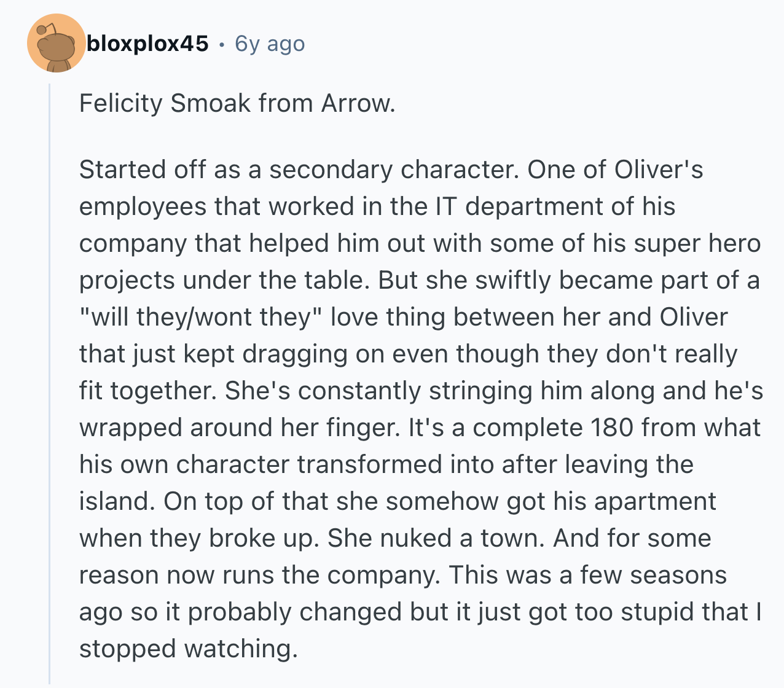Click the word "island" in the comment
The height and width of the screenshot is (688, 784).
(x=114, y=501)
